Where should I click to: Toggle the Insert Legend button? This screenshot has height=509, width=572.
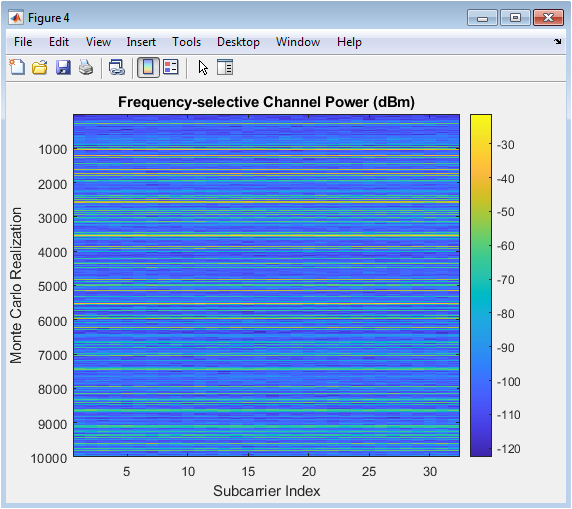click(x=171, y=68)
